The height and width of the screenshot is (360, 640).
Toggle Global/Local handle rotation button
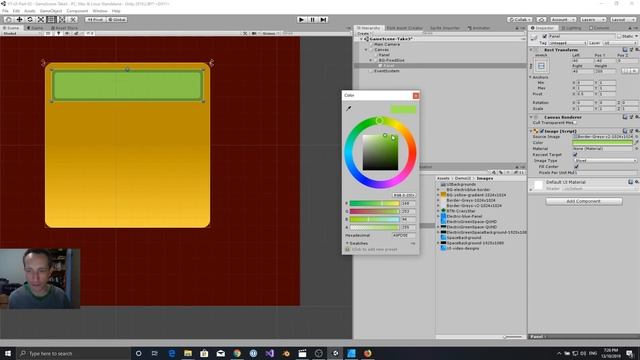(x=116, y=20)
